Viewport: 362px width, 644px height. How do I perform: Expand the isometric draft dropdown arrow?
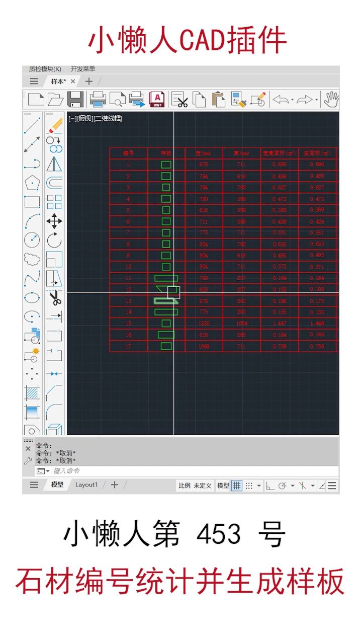pos(312,486)
